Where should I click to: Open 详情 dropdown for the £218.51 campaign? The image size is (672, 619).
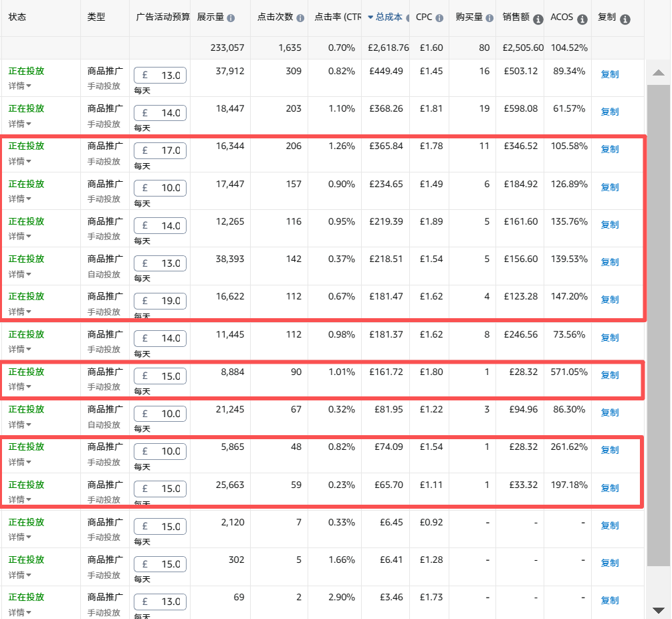20,274
